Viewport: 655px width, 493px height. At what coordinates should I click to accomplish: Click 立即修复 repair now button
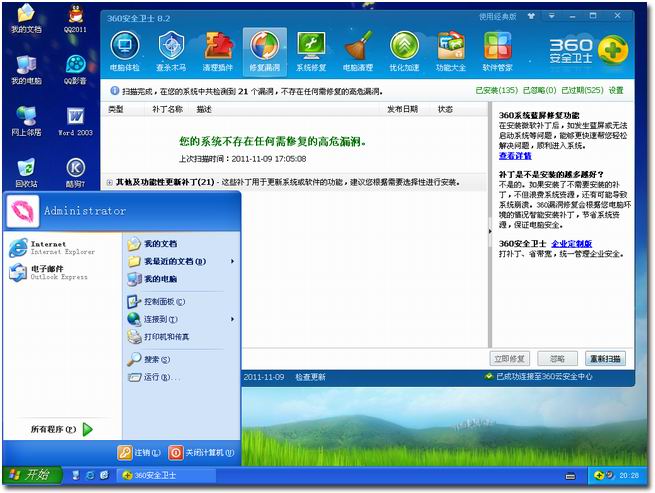(509, 358)
